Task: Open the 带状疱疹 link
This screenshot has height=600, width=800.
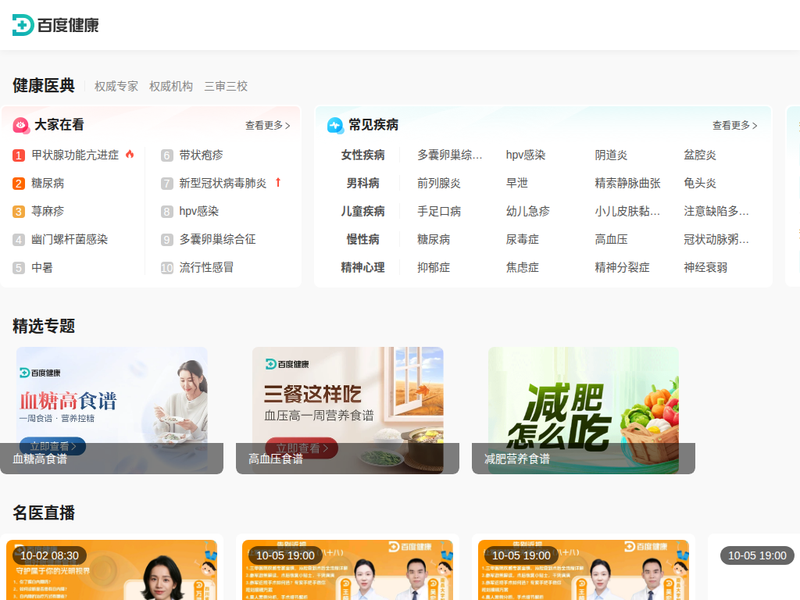Action: (201, 155)
